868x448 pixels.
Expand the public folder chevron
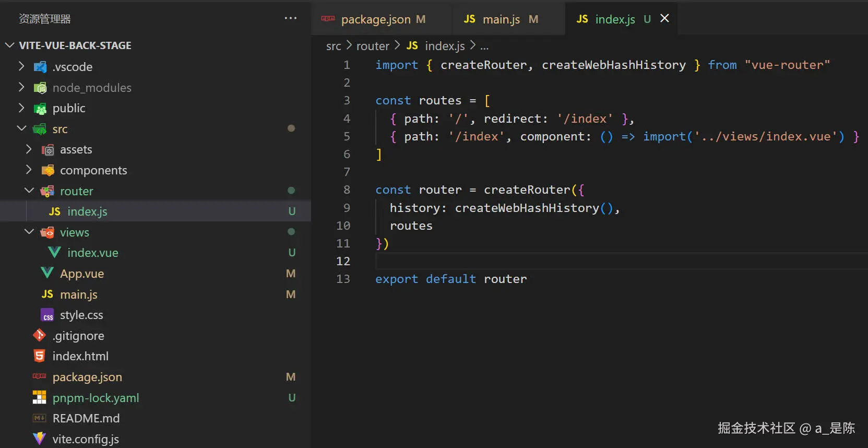click(x=21, y=108)
